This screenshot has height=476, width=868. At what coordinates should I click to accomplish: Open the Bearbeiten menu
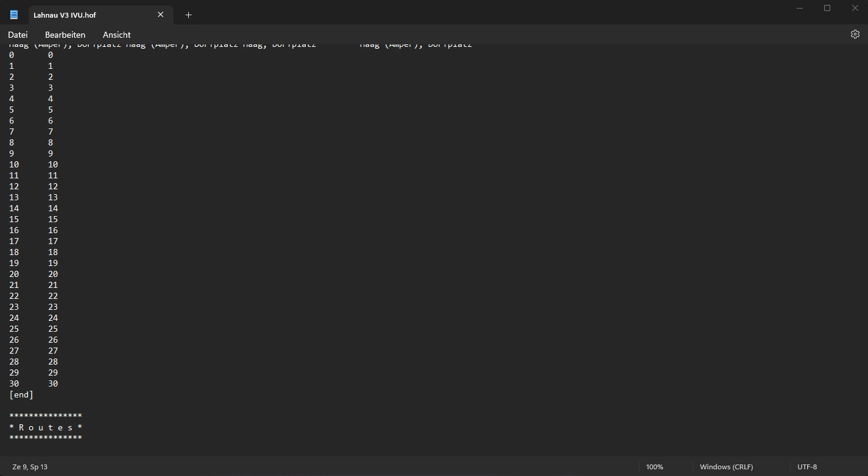click(x=65, y=35)
